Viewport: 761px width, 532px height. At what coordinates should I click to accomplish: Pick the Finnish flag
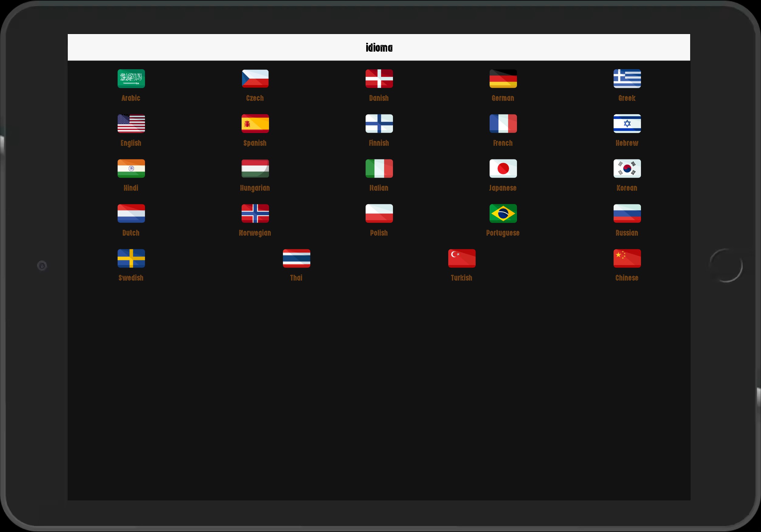pyautogui.click(x=379, y=124)
